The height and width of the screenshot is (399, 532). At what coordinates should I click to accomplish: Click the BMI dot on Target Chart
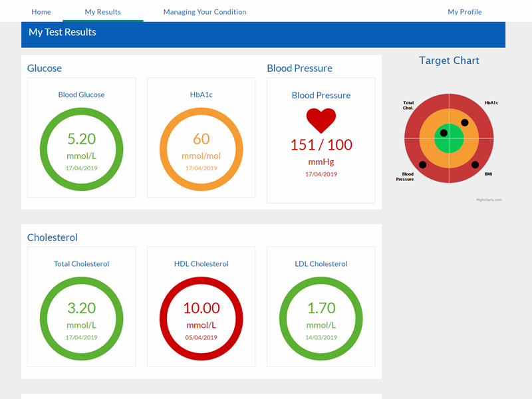[475, 164]
